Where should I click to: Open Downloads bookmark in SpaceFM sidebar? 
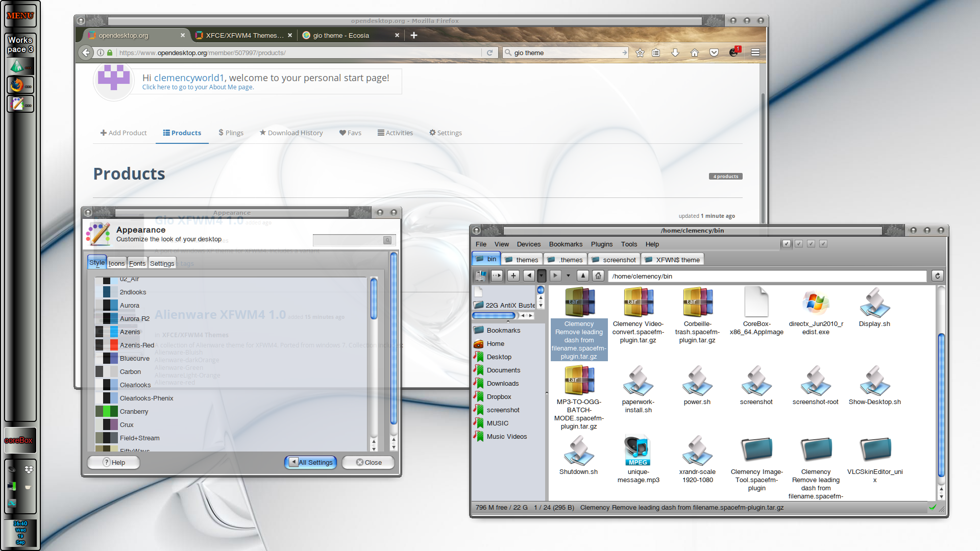(502, 384)
